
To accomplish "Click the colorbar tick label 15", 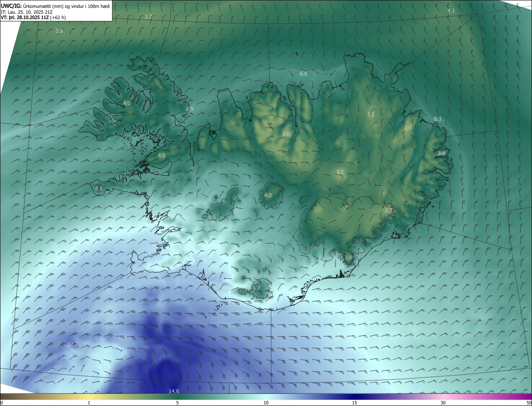I will (x=355, y=403).
